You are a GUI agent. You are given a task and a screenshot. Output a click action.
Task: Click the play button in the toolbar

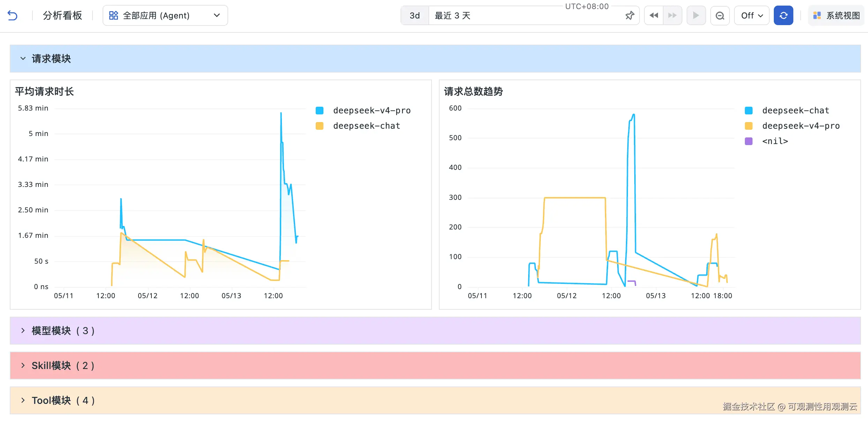(696, 16)
